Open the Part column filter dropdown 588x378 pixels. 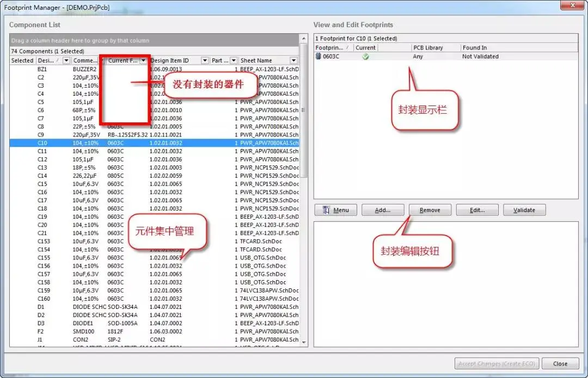point(234,60)
